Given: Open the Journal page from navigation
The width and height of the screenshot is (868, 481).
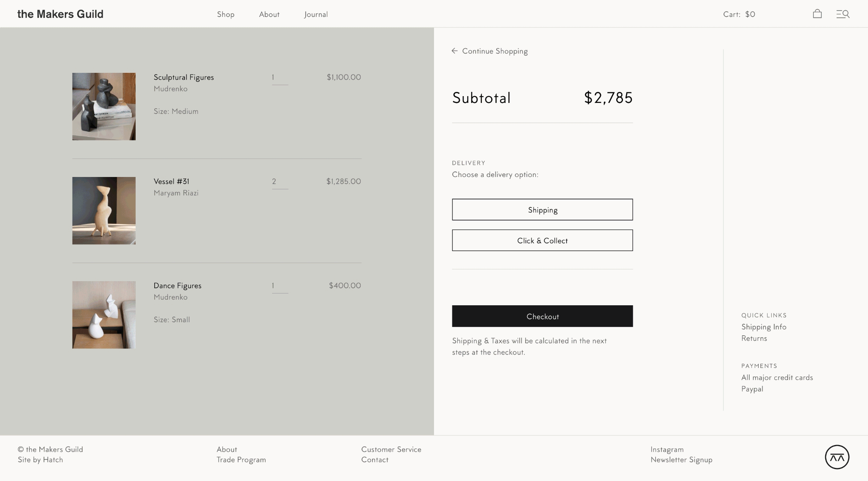Looking at the screenshot, I should pos(316,14).
